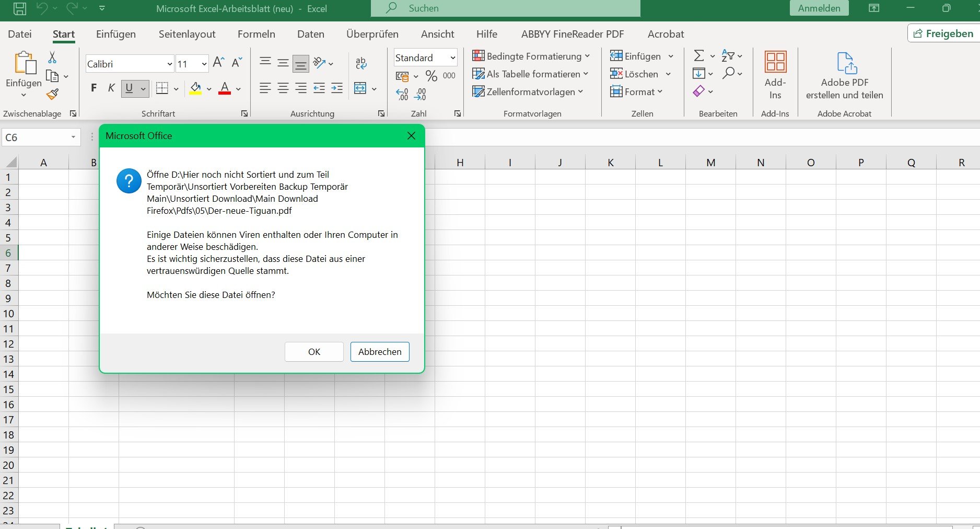Switch to the Seitenlayout tab
This screenshot has width=980, height=529.
(187, 34)
